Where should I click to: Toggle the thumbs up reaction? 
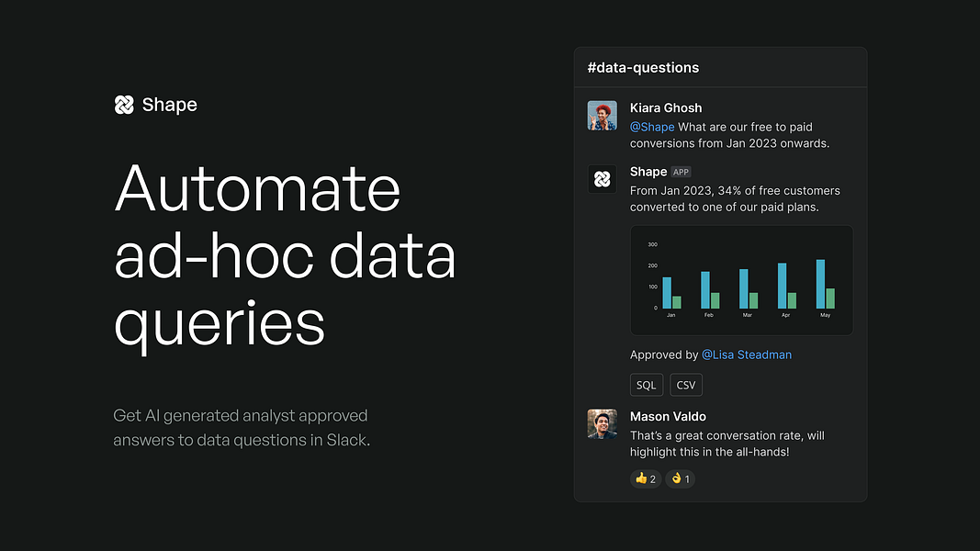pos(646,479)
